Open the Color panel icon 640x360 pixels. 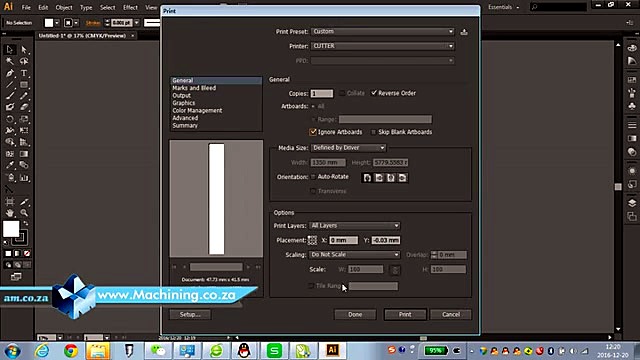[x=632, y=48]
